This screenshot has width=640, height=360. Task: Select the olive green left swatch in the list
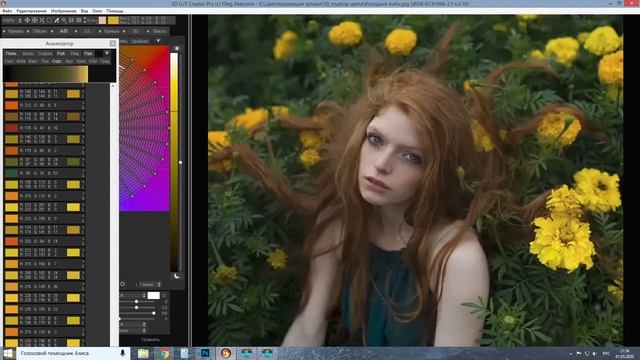pyautogui.click(x=11, y=162)
